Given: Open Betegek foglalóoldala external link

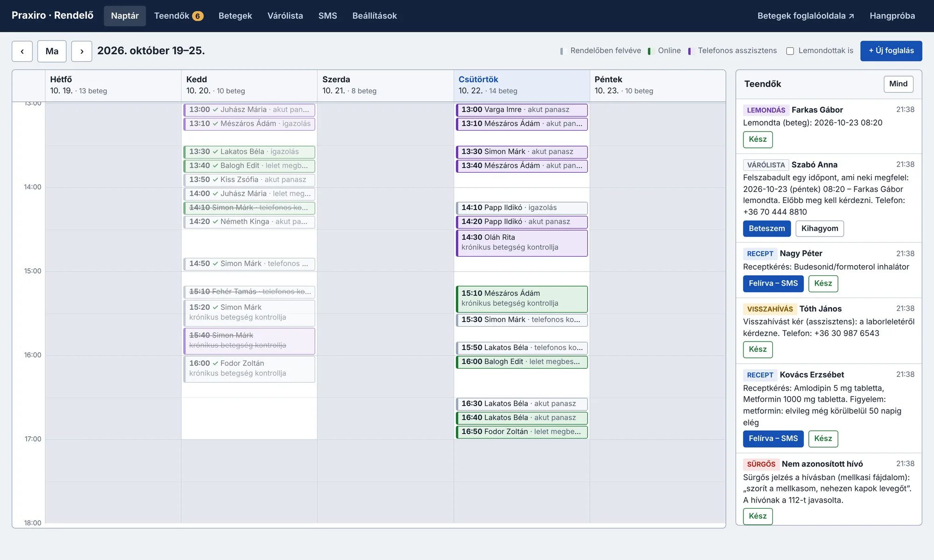Looking at the screenshot, I should pyautogui.click(x=806, y=16).
